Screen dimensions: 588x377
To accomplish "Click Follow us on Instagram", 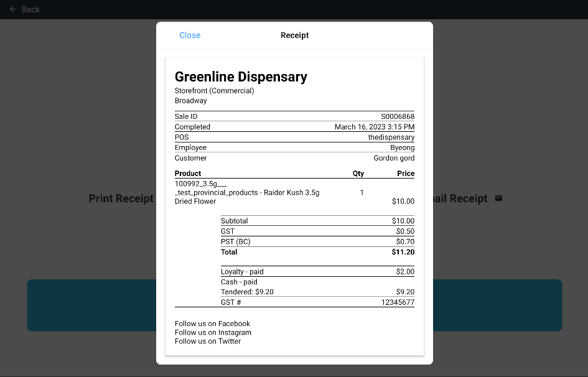I will (213, 332).
